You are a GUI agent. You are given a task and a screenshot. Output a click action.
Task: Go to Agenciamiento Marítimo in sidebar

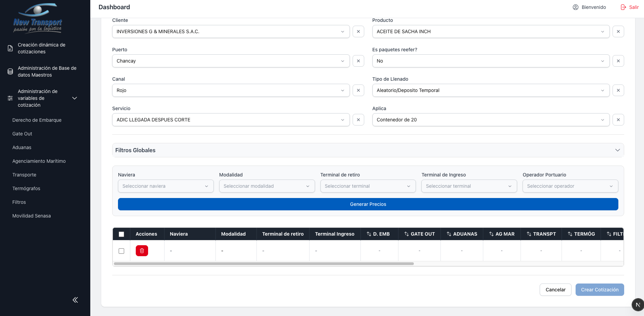(39, 161)
